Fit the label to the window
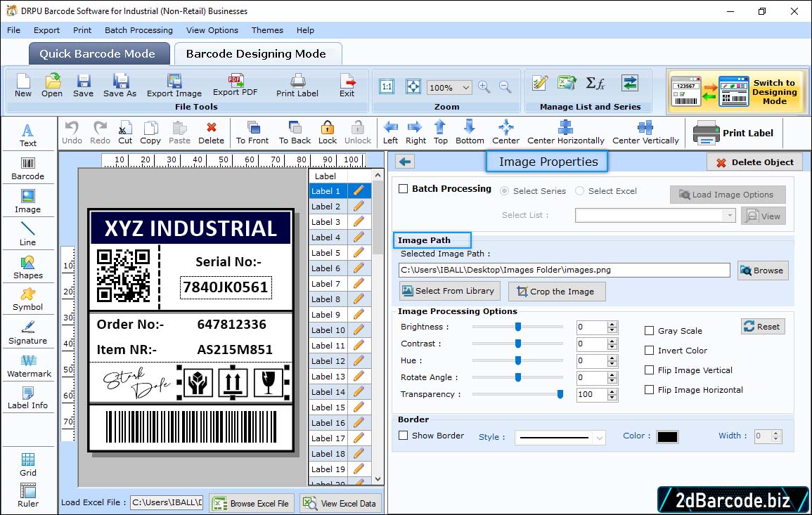The image size is (812, 515). (x=413, y=86)
